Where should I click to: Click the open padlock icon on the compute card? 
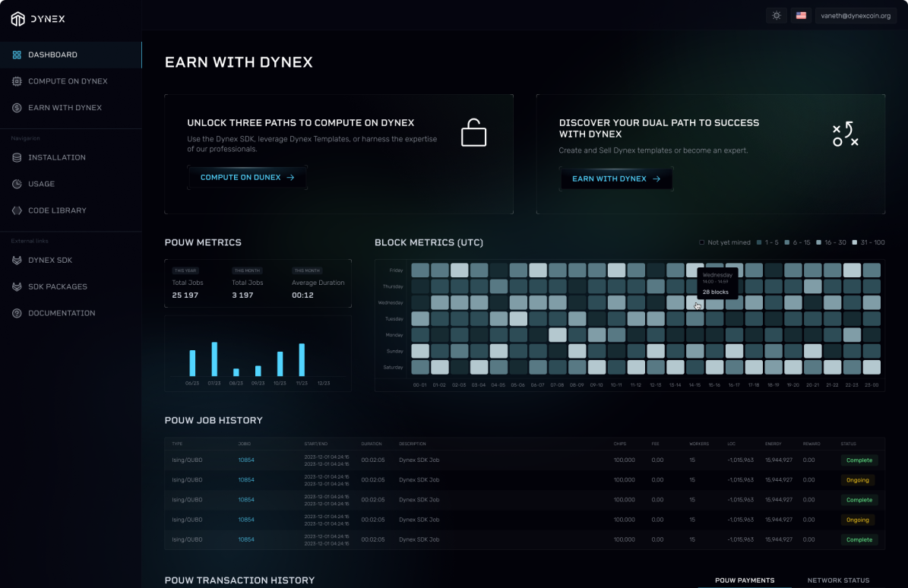click(x=473, y=132)
